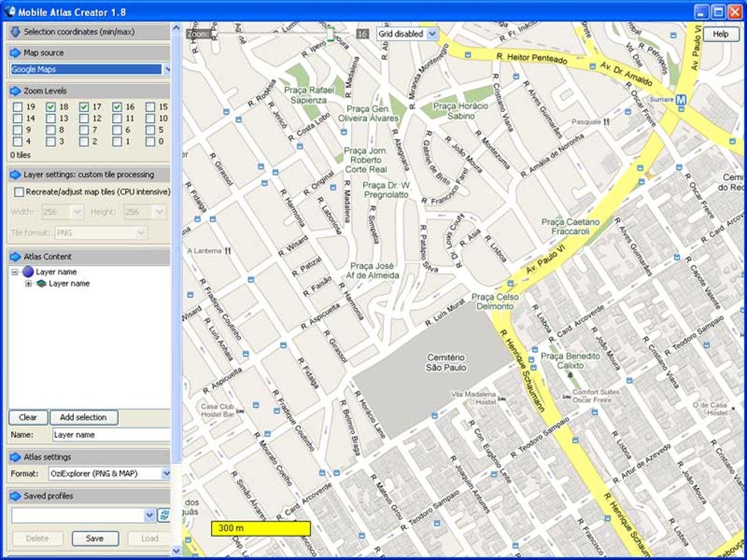Click the Praça Celso Delmonto map label
747x560 pixels.
tap(495, 302)
